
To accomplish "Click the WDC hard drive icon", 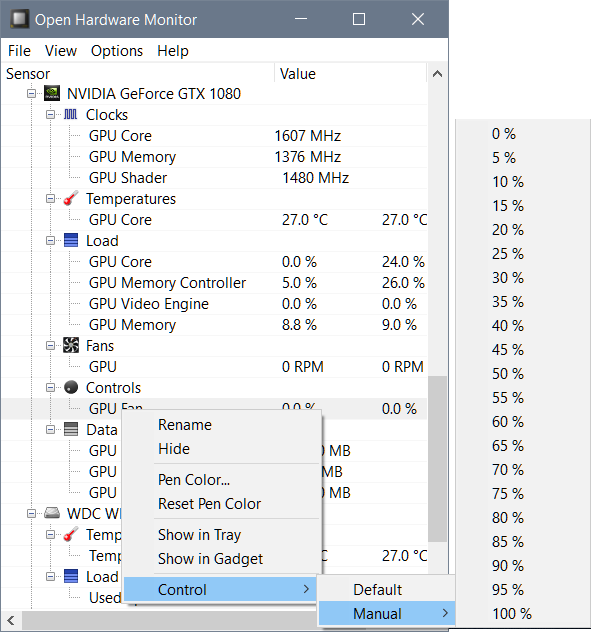I will tap(52, 513).
